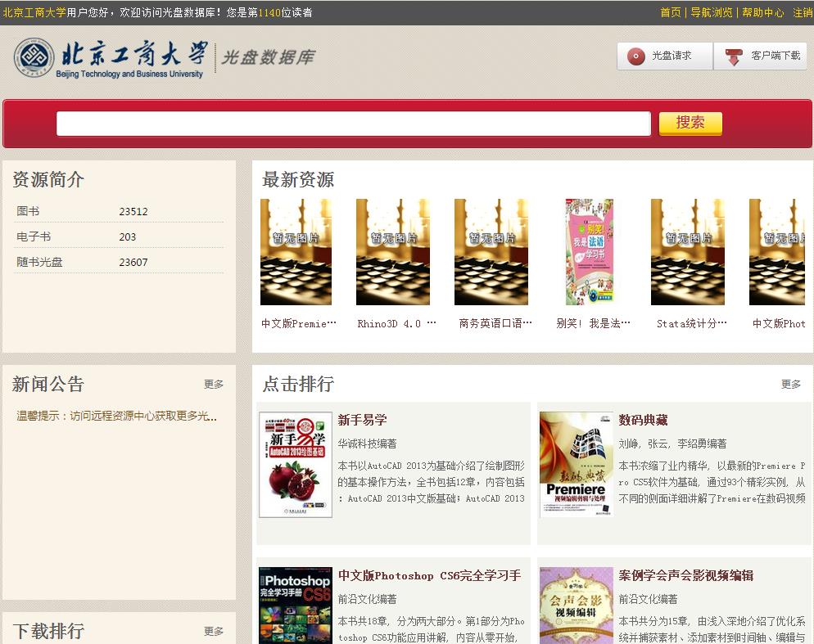Open the Rhino3D 4.0 placeholder thumbnail
The height and width of the screenshot is (644, 814).
[393, 252]
